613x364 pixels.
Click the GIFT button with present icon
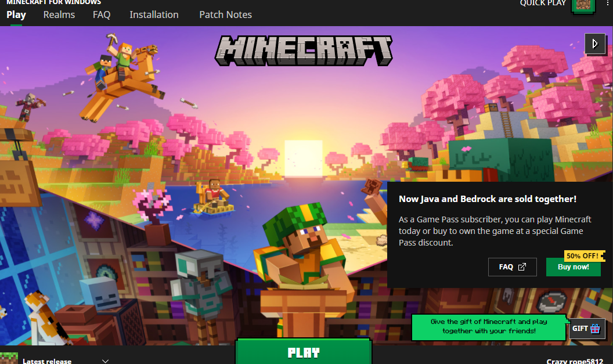pyautogui.click(x=586, y=329)
